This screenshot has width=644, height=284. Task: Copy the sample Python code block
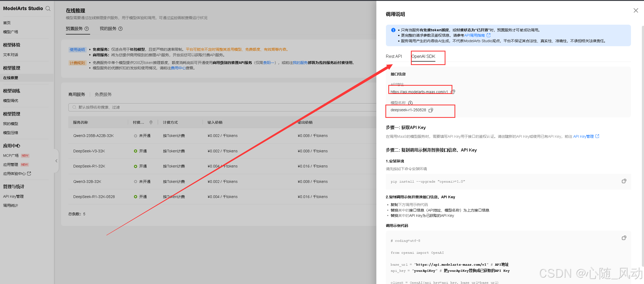pos(624,238)
